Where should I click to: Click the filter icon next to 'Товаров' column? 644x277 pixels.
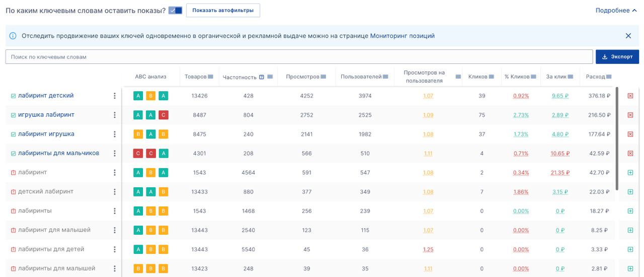[x=211, y=77]
